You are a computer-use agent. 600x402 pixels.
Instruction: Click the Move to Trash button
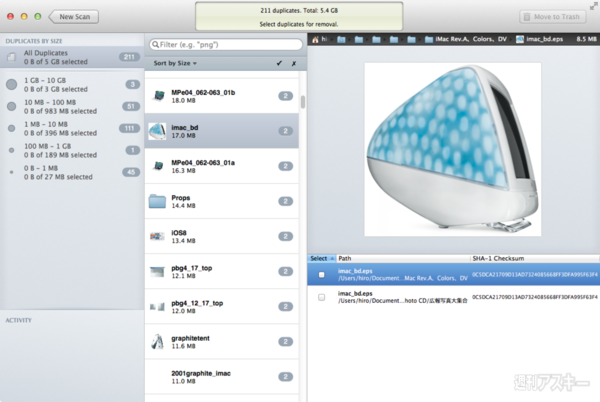tap(552, 17)
